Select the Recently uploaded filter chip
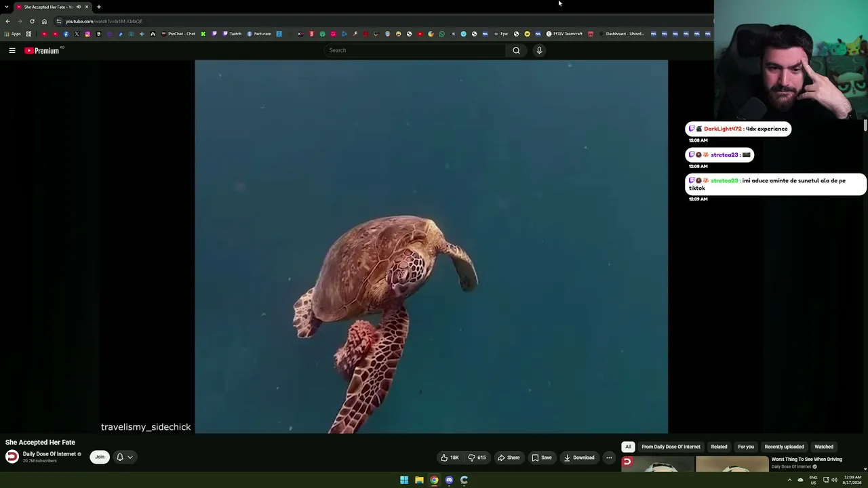Image resolution: width=868 pixels, height=488 pixels. click(x=784, y=447)
